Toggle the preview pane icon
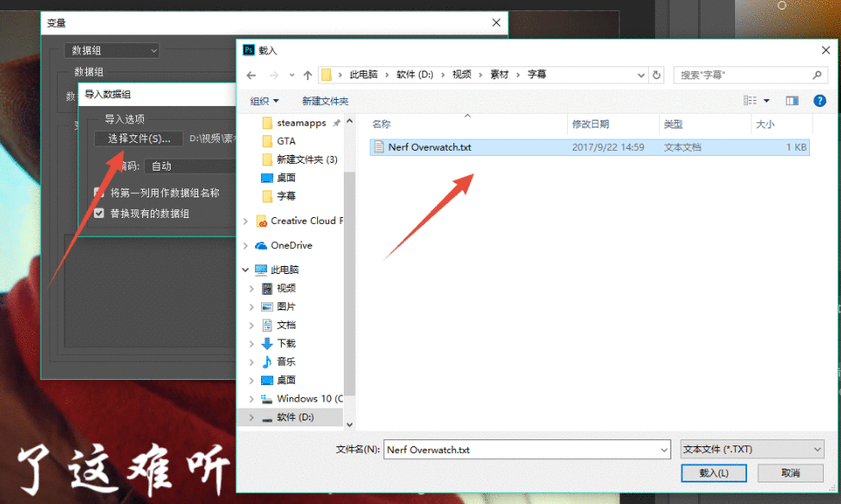This screenshot has height=504, width=841. tap(792, 100)
